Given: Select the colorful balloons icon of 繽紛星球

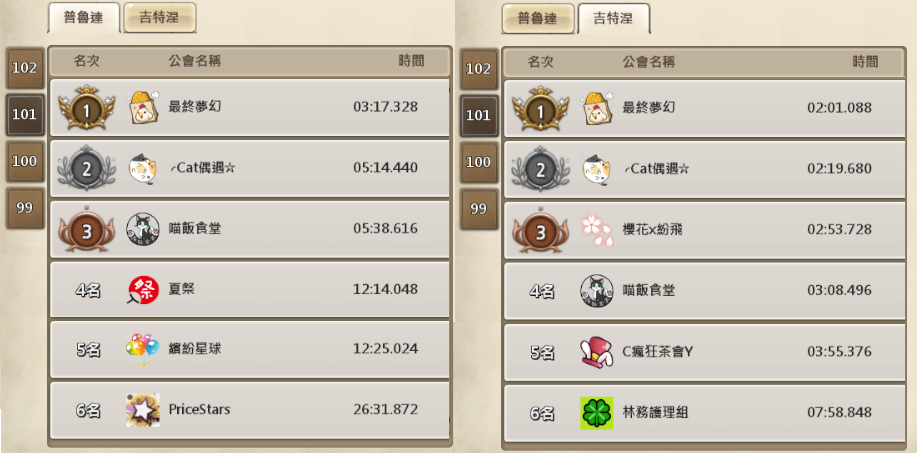Looking at the screenshot, I should coord(143,350).
